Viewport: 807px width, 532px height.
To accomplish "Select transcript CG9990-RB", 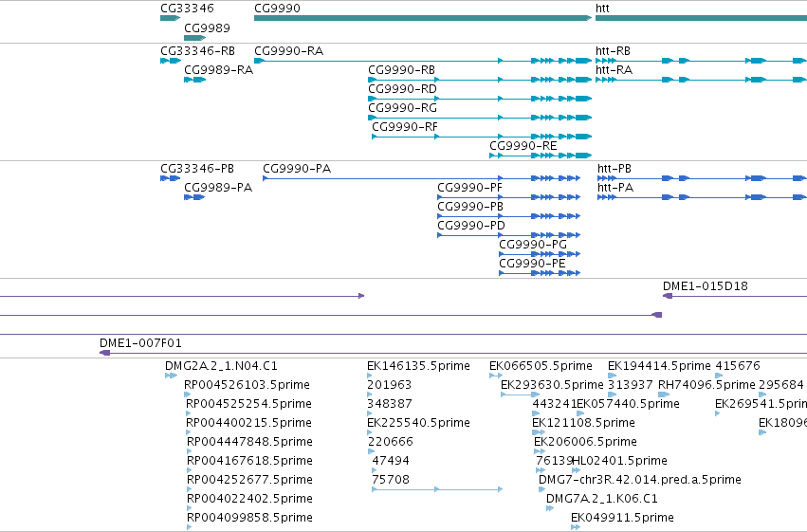I will tap(401, 70).
